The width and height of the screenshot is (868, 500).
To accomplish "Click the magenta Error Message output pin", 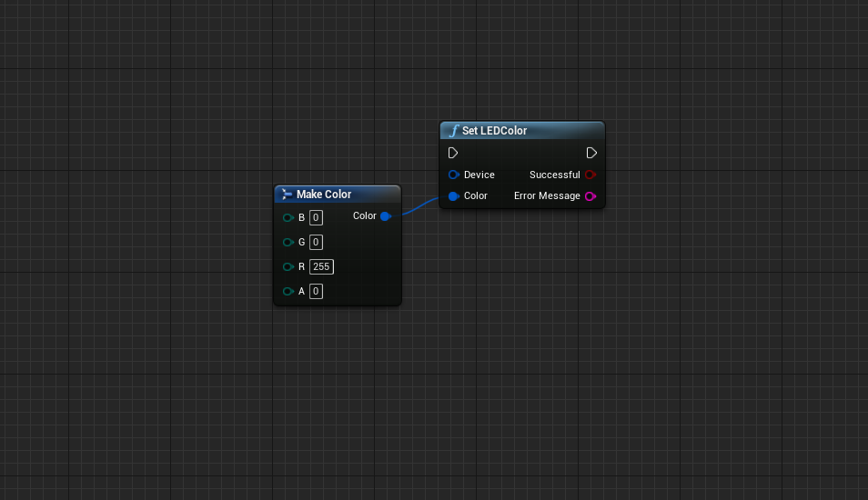I will [590, 196].
